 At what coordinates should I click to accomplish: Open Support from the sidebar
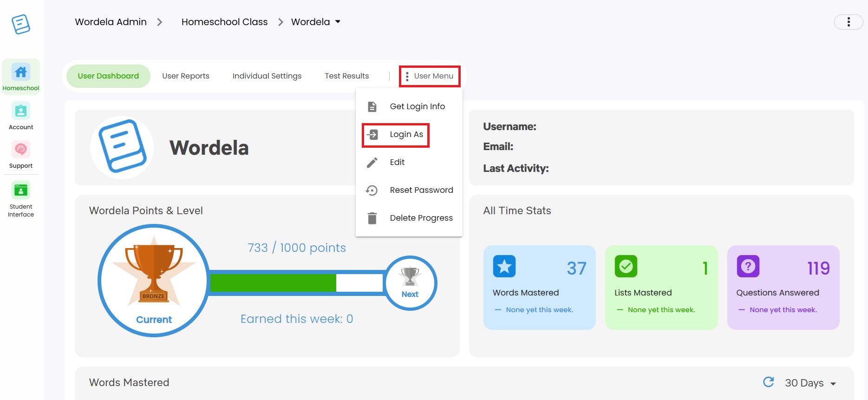(x=21, y=155)
